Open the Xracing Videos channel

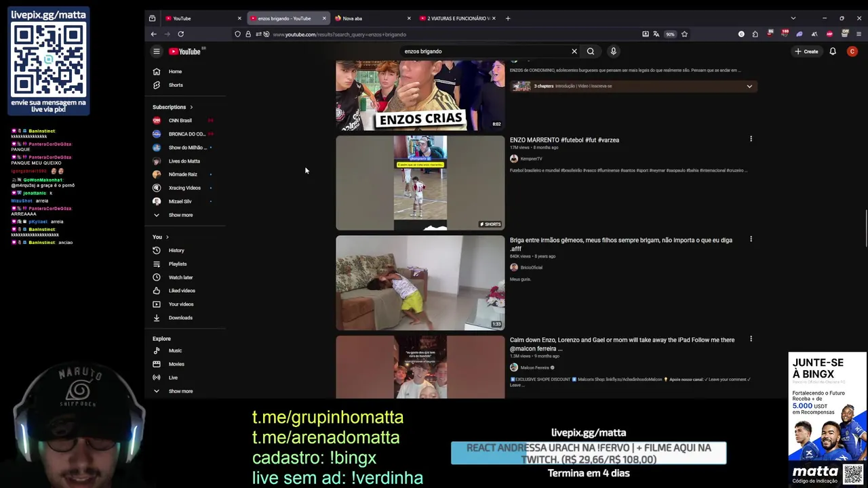click(184, 188)
